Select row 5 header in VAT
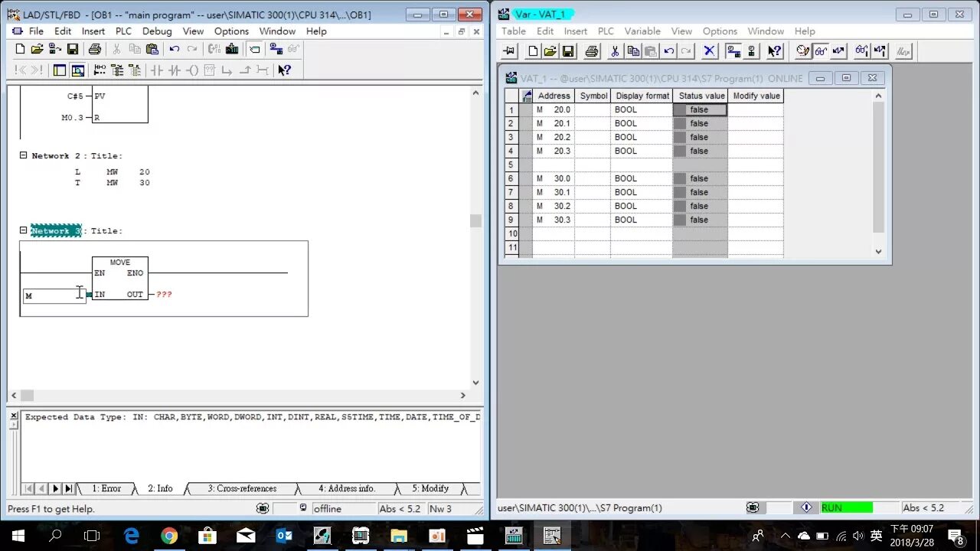This screenshot has width=980, height=551. (x=511, y=165)
